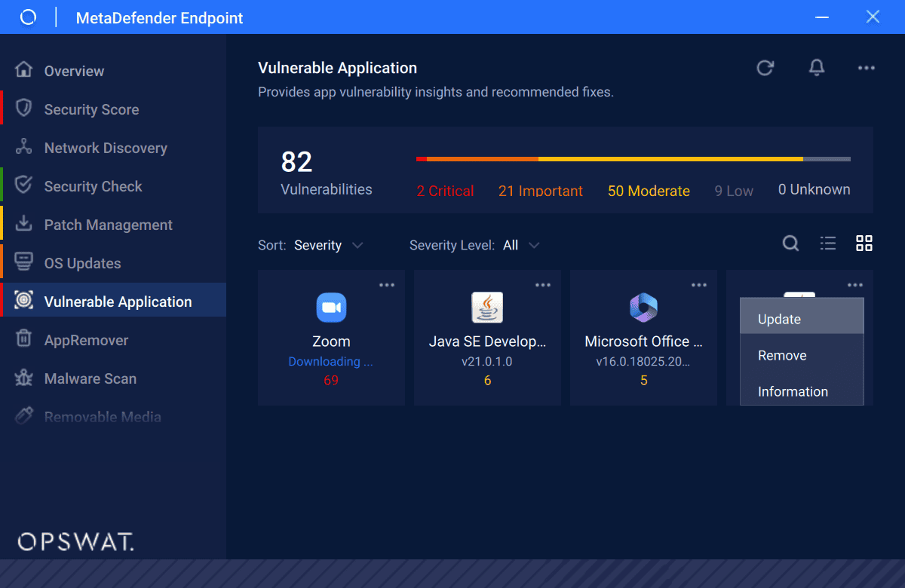This screenshot has width=905, height=588.
Task: Filter by 0 Unknown vulnerabilities
Action: pos(814,189)
